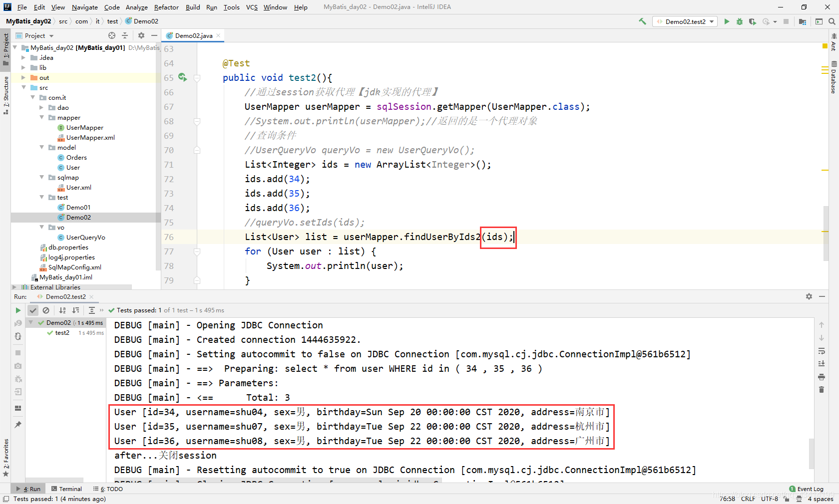Collapse the model package node
839x504 pixels.
point(41,147)
